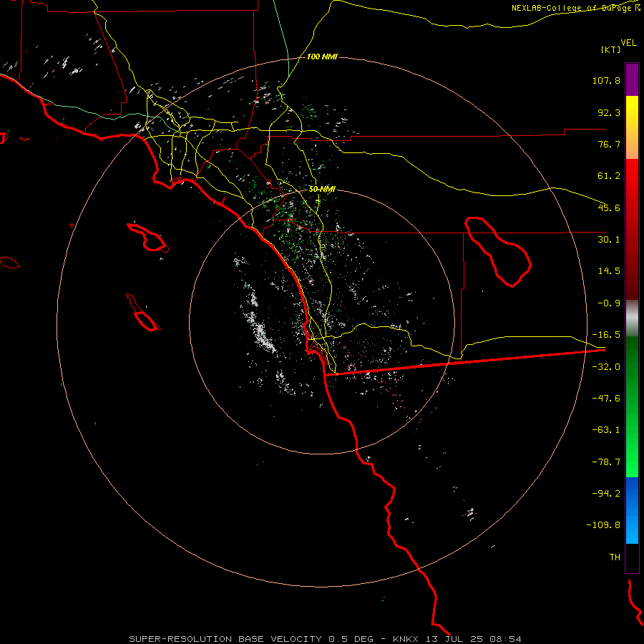This screenshot has height=644, width=644.
Task: Pick the green band on velocity scale
Action: click(632, 406)
